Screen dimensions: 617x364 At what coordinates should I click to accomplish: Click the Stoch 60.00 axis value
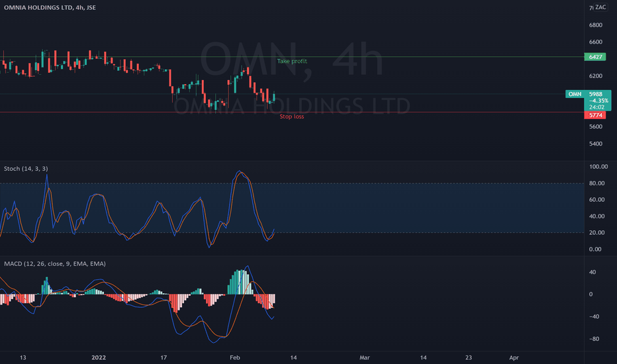(x=597, y=199)
